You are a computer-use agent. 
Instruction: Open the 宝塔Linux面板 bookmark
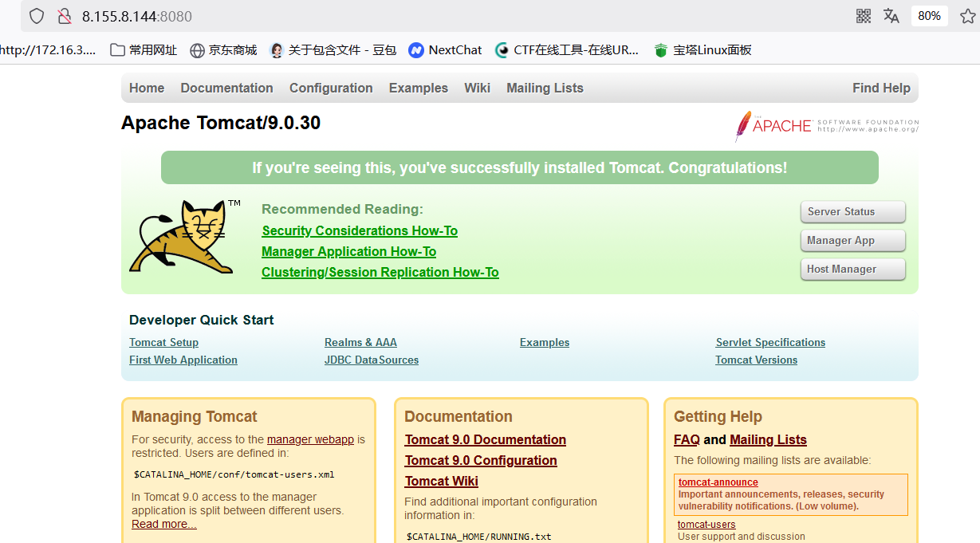point(703,50)
